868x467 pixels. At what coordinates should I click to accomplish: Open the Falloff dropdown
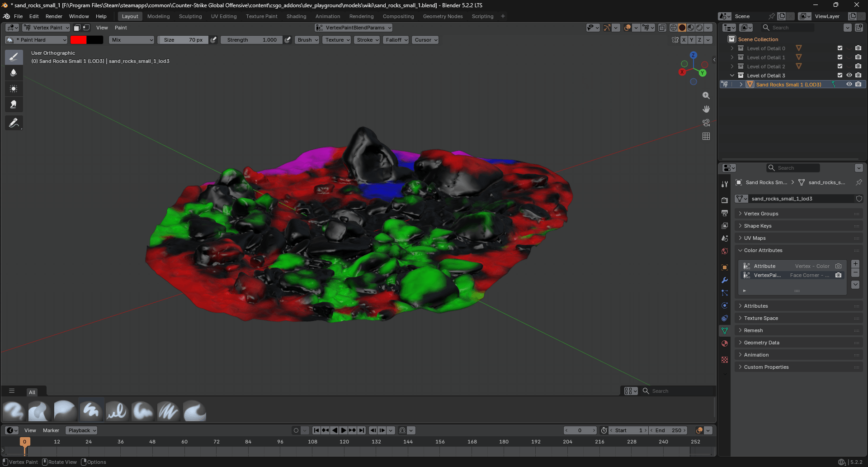(396, 40)
